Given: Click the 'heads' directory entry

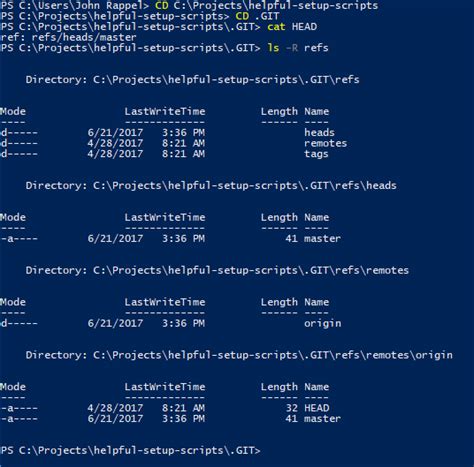Looking at the screenshot, I should pos(319,132).
